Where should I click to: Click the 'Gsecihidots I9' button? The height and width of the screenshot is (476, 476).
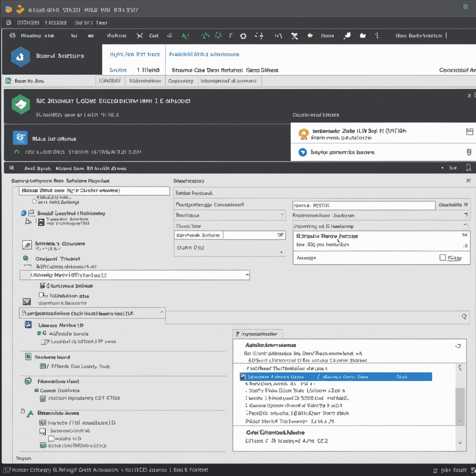[453, 205]
